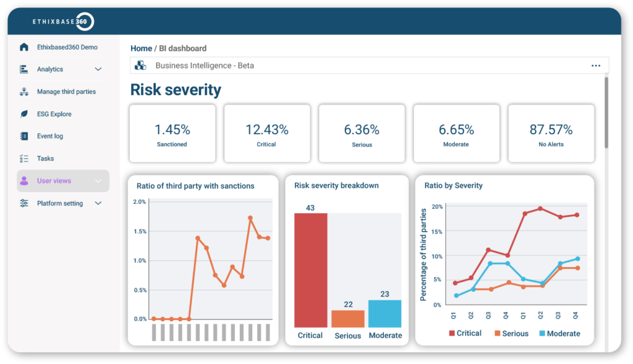Click the home icon beside Ethixbased360 Demo
Screen dimensions: 633x364
click(x=24, y=47)
